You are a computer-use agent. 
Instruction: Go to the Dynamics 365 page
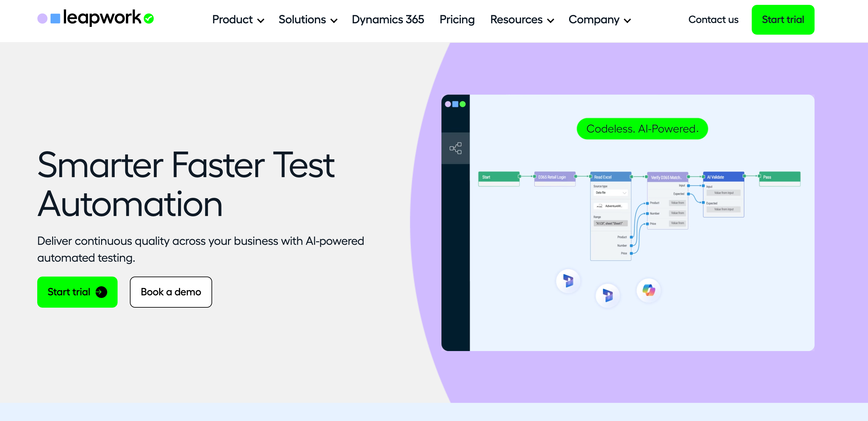click(x=388, y=19)
